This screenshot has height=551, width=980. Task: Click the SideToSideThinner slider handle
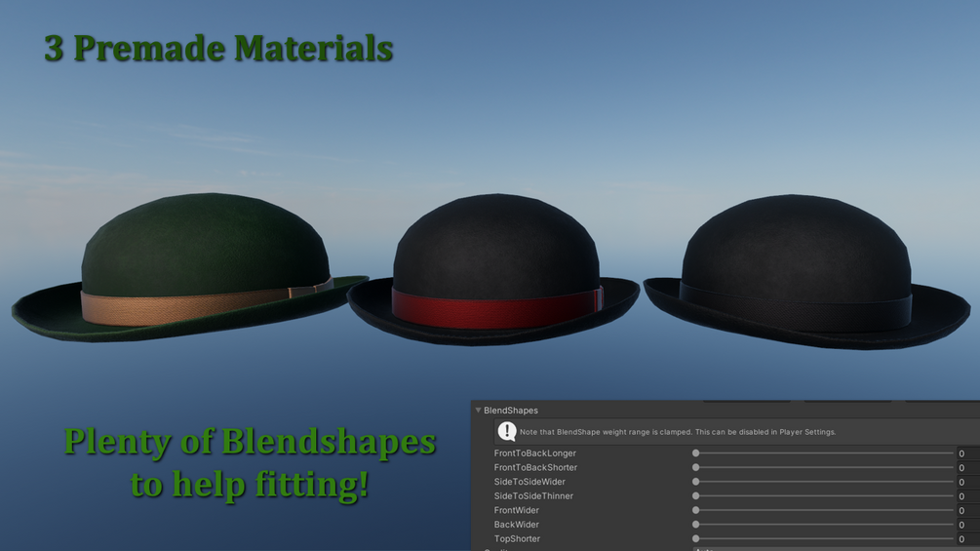(x=695, y=496)
